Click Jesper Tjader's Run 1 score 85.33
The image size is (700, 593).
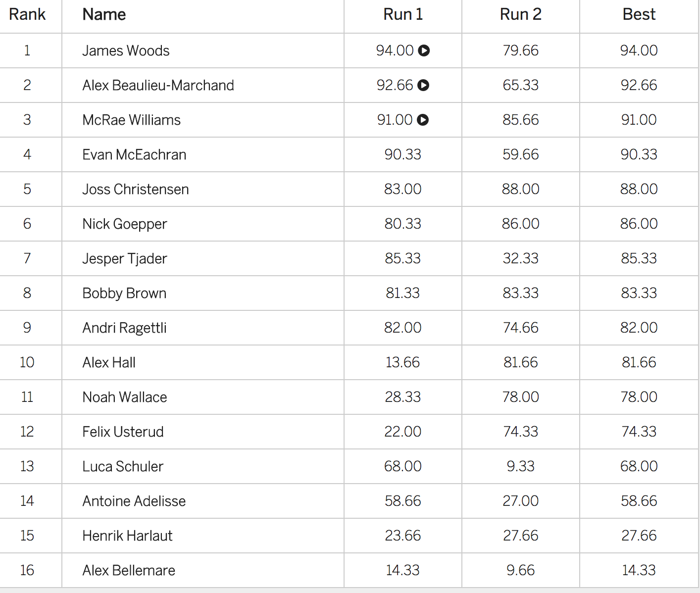coord(403,258)
